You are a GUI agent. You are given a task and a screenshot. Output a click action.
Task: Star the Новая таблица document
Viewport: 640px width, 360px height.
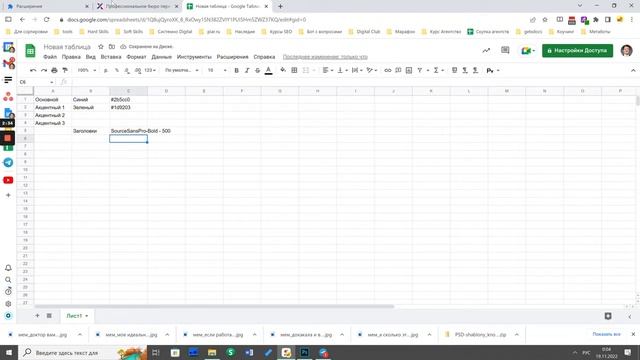click(101, 47)
